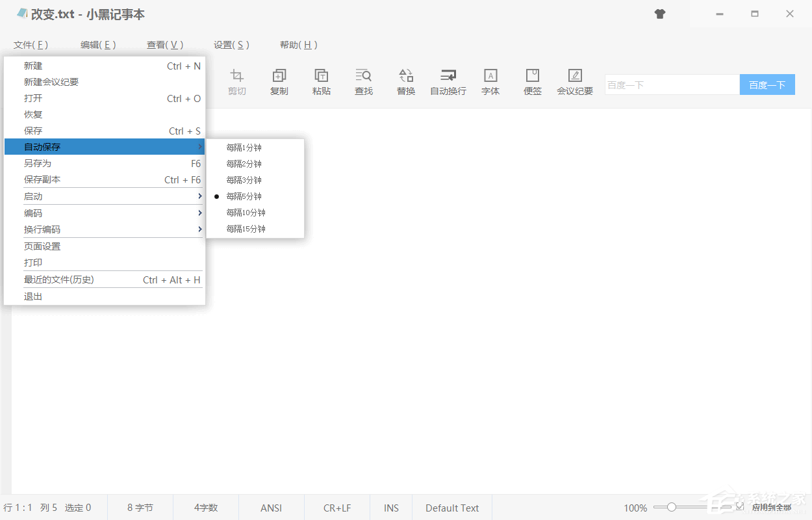
Task: Open Replace via the 替换 icon
Action: [405, 81]
